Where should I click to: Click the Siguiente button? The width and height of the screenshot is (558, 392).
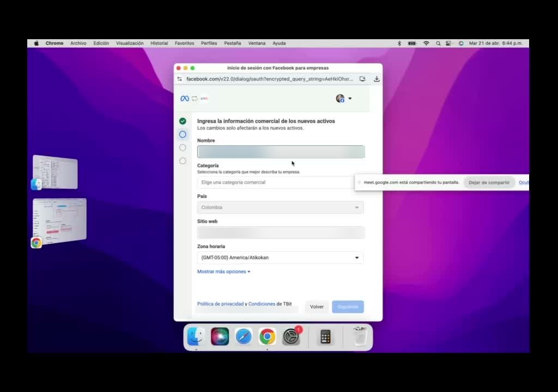pos(348,307)
